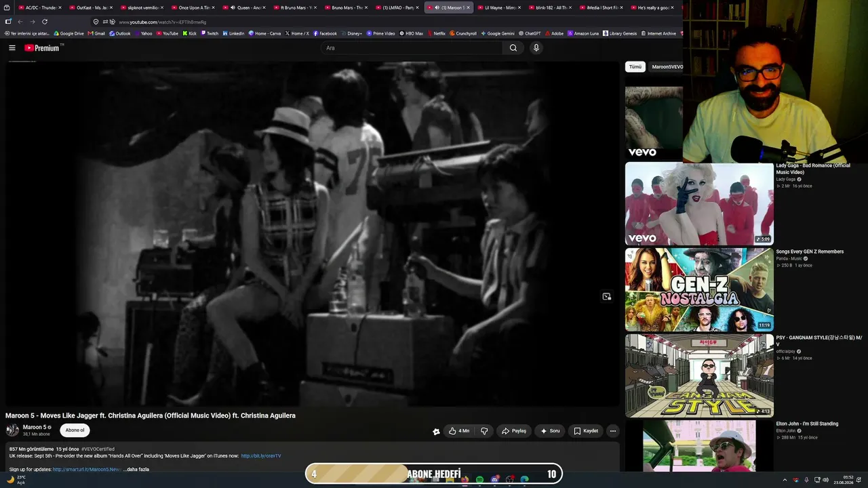The width and height of the screenshot is (868, 488).
Task: Select the 'Tümü' filter chip
Action: 635,67
